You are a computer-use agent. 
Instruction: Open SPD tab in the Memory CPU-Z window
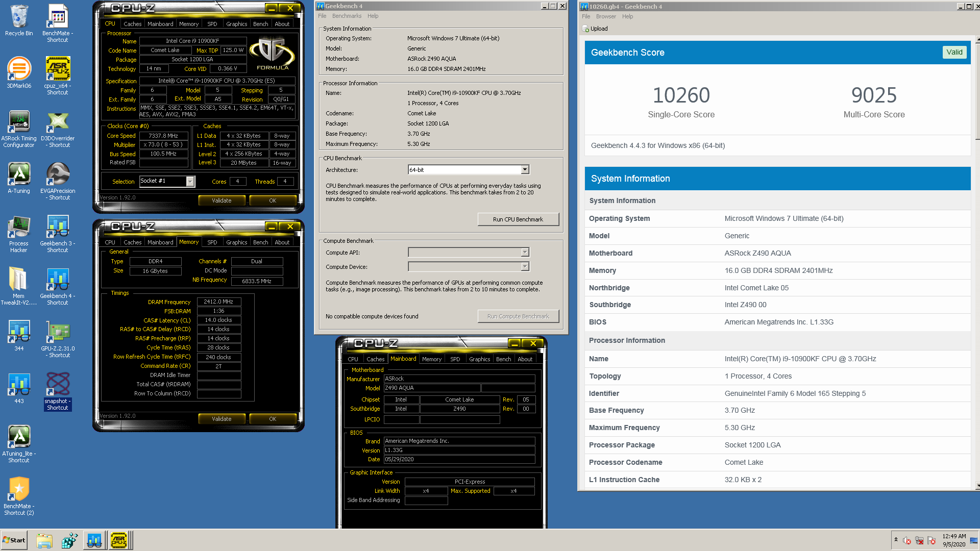click(212, 242)
